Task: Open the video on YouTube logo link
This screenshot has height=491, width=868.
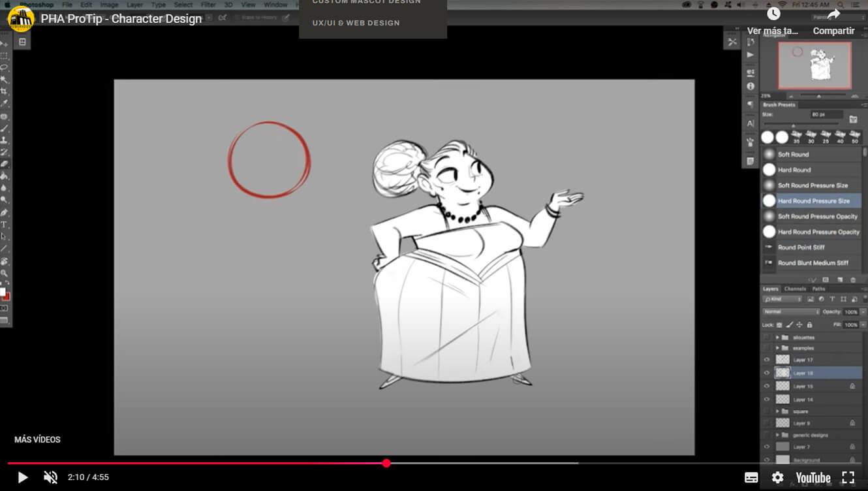Action: pos(813,477)
